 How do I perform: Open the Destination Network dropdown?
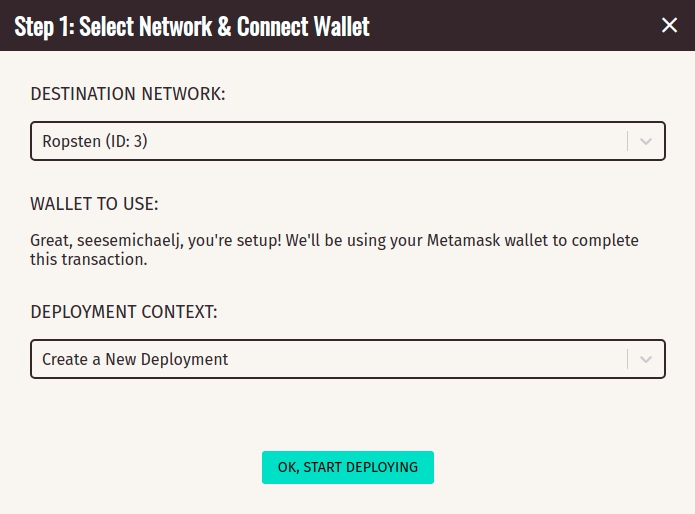coord(348,141)
